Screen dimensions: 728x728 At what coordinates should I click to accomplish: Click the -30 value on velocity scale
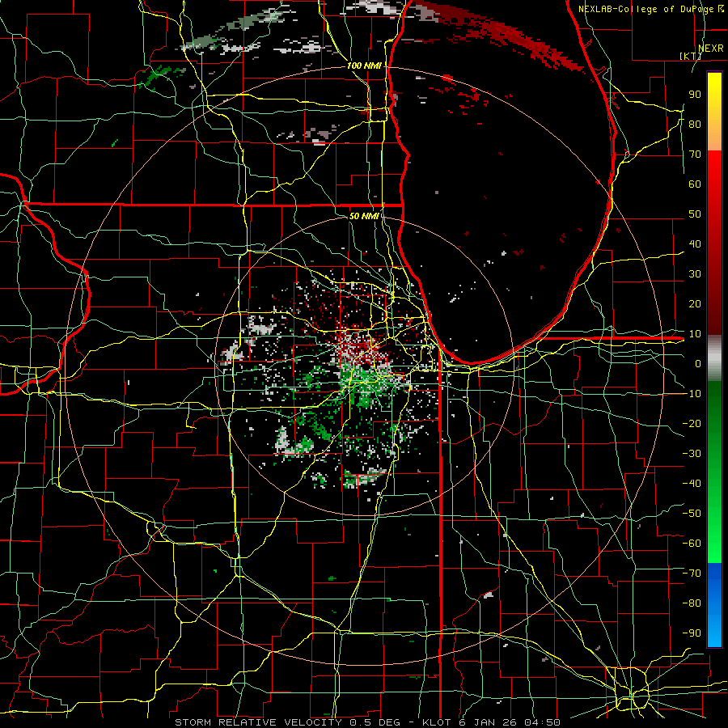click(x=692, y=453)
